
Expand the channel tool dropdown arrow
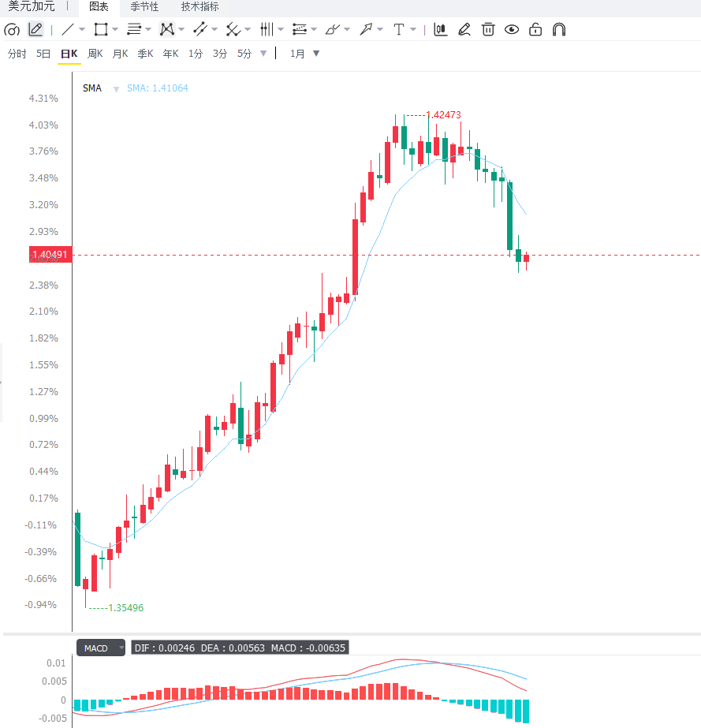(x=214, y=30)
